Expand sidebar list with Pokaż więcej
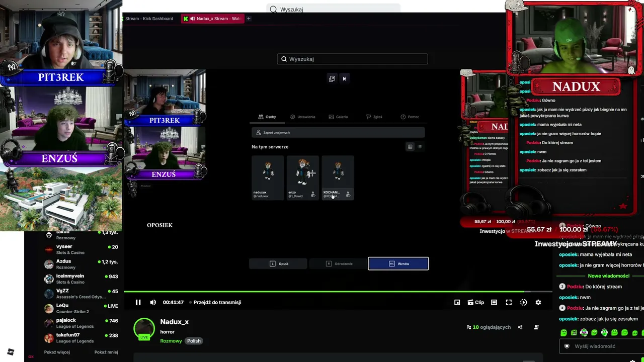 tap(57, 352)
